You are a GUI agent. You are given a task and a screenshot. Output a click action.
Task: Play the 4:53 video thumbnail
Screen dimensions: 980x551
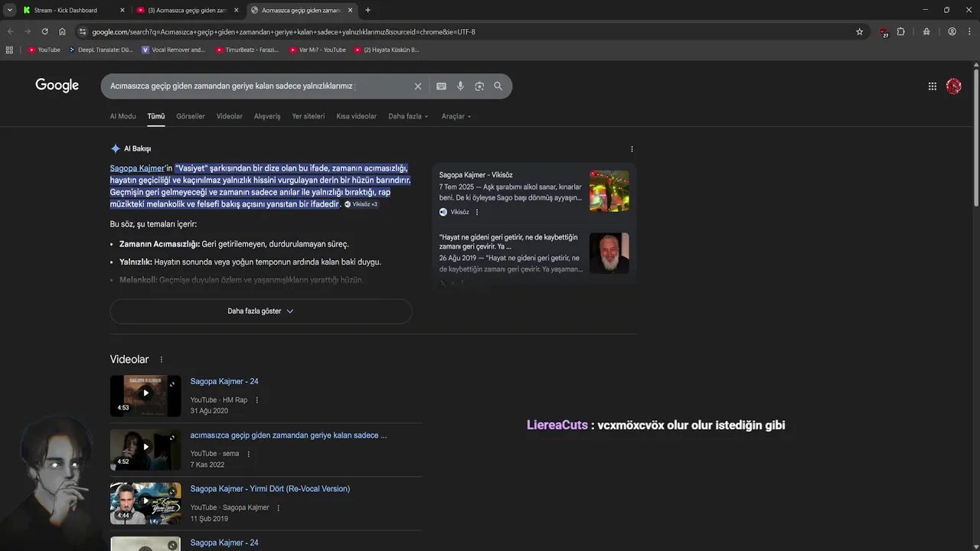[145, 396]
